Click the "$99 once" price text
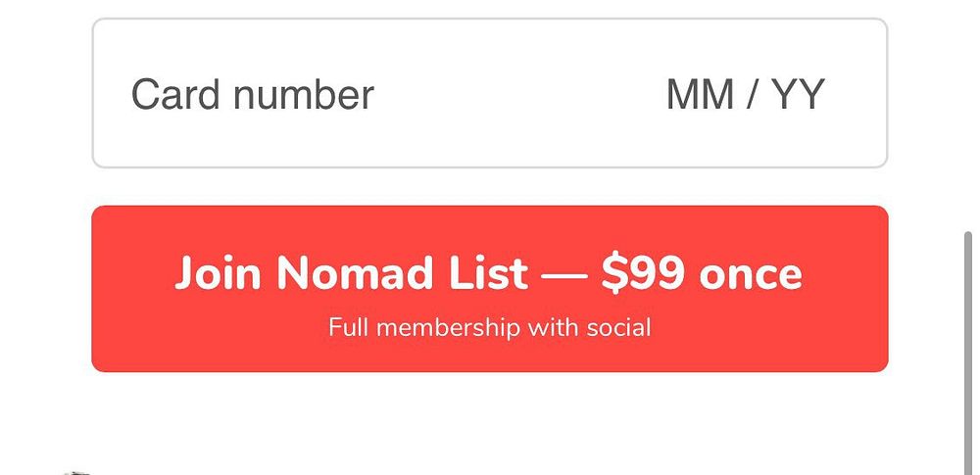Image resolution: width=980 pixels, height=475 pixels. tap(702, 273)
